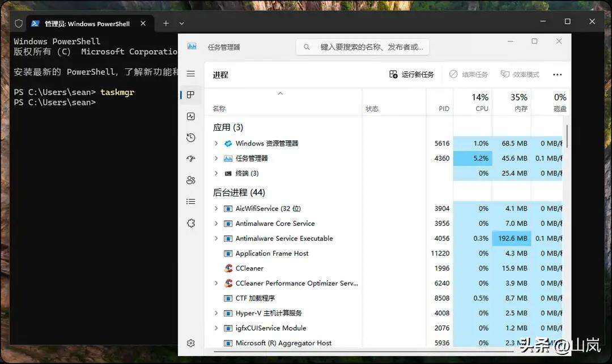This screenshot has width=612, height=364.
Task: Click the 效率模式 efficiency mode button
Action: (x=520, y=75)
